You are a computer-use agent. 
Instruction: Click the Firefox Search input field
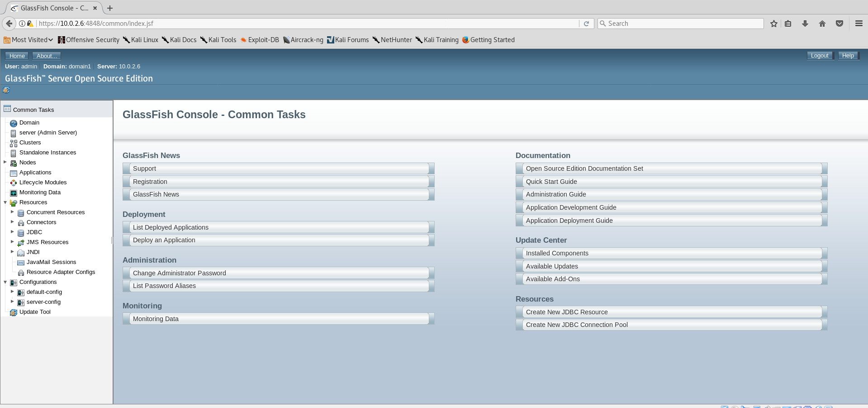click(x=681, y=24)
